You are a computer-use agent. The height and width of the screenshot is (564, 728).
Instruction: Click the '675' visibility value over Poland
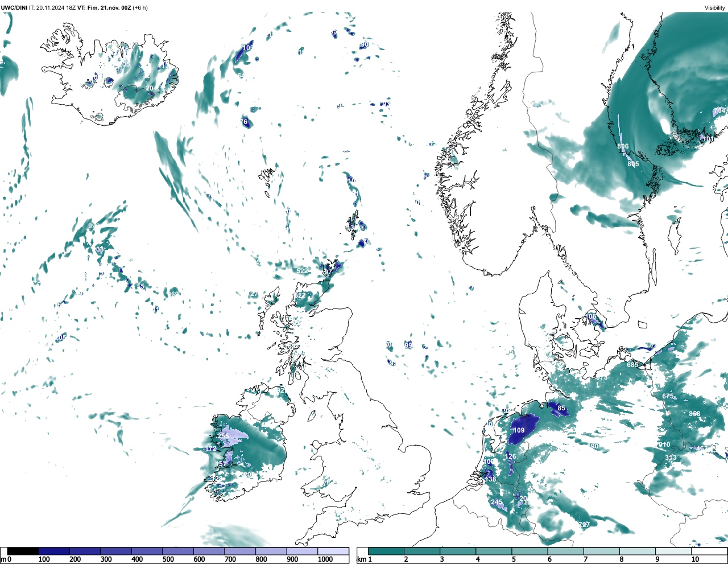668,396
